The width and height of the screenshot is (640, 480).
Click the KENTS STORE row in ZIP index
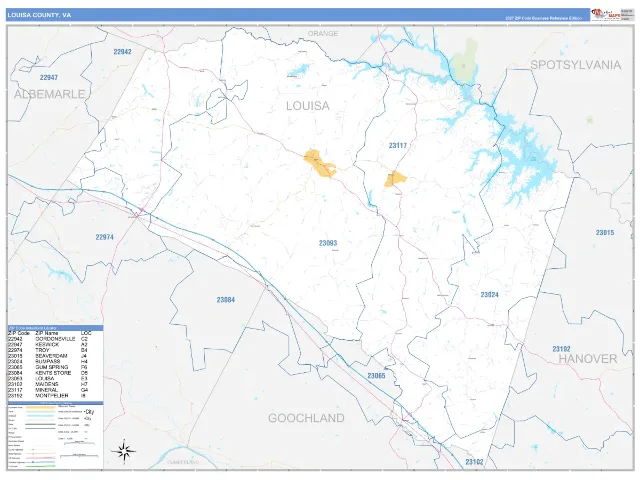tap(55, 373)
